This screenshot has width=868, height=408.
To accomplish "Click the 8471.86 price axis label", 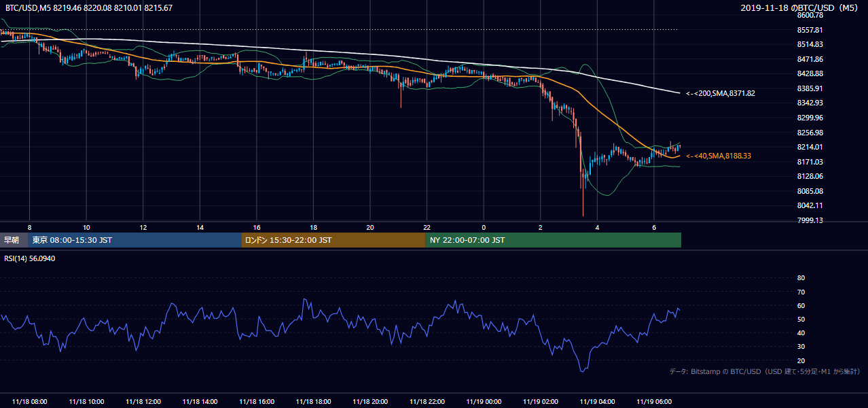I will click(810, 59).
